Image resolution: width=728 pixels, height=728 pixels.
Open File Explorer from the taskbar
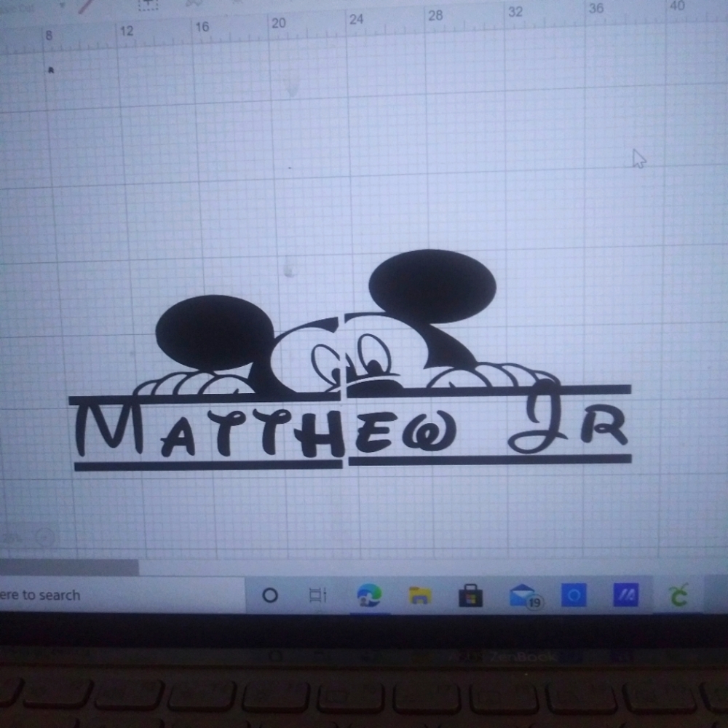(x=420, y=596)
